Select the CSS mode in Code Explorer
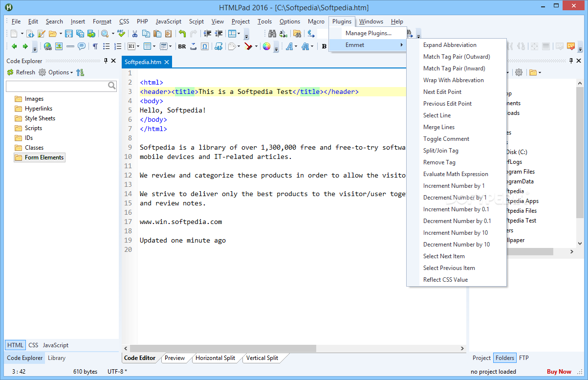 [x=33, y=345]
